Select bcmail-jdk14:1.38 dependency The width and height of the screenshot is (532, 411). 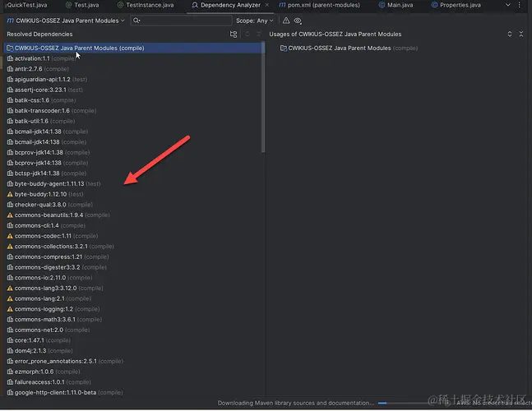click(x=47, y=132)
